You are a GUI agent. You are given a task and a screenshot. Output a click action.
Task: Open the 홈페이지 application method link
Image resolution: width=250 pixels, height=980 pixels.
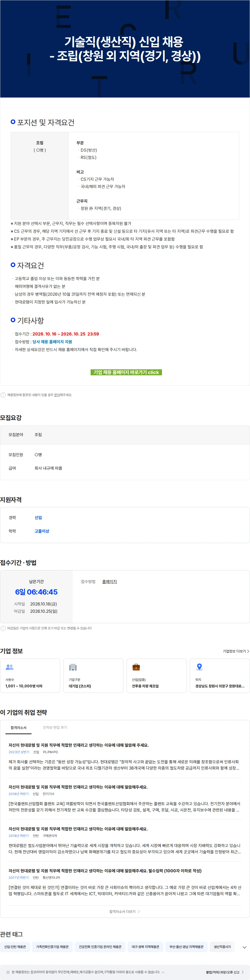pyautogui.click(x=109, y=582)
